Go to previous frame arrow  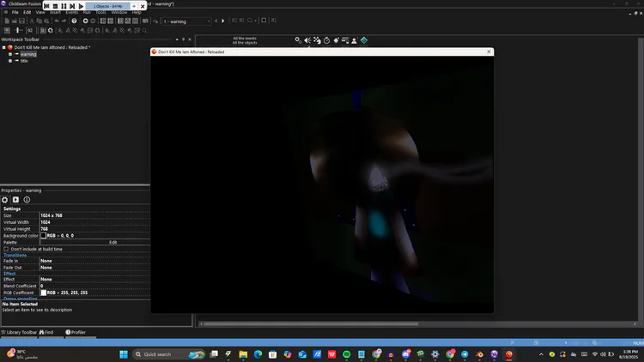tap(216, 21)
